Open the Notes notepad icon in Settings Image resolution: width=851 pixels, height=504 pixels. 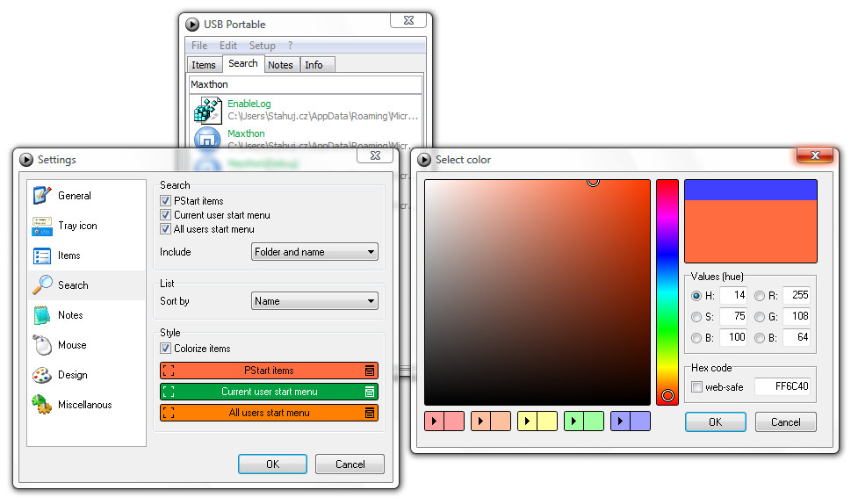42,315
